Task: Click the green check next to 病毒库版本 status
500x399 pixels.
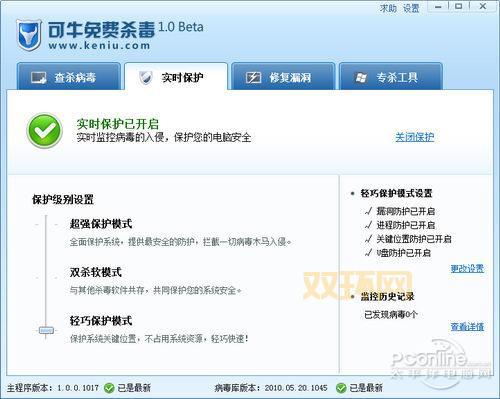Action: [341, 388]
